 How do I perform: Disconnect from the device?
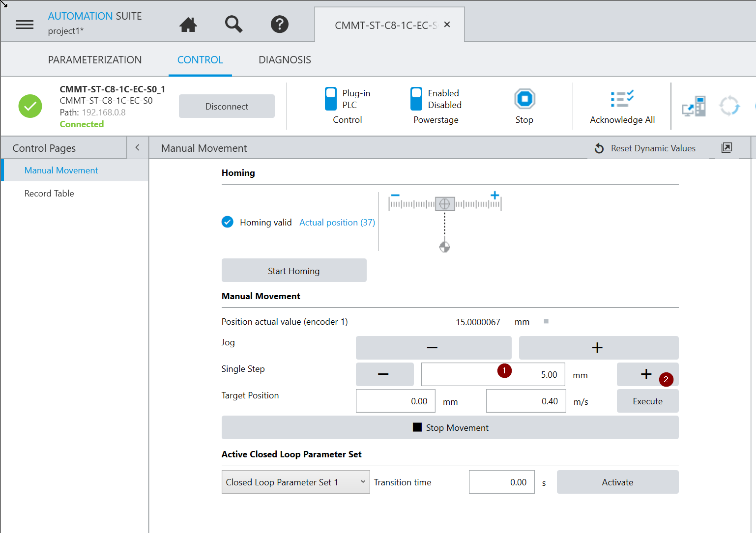point(227,106)
